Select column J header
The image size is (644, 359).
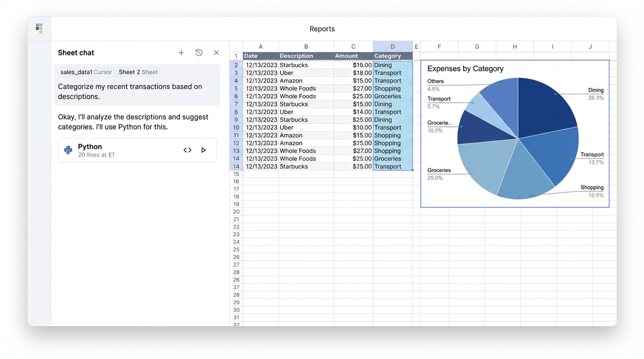[590, 46]
